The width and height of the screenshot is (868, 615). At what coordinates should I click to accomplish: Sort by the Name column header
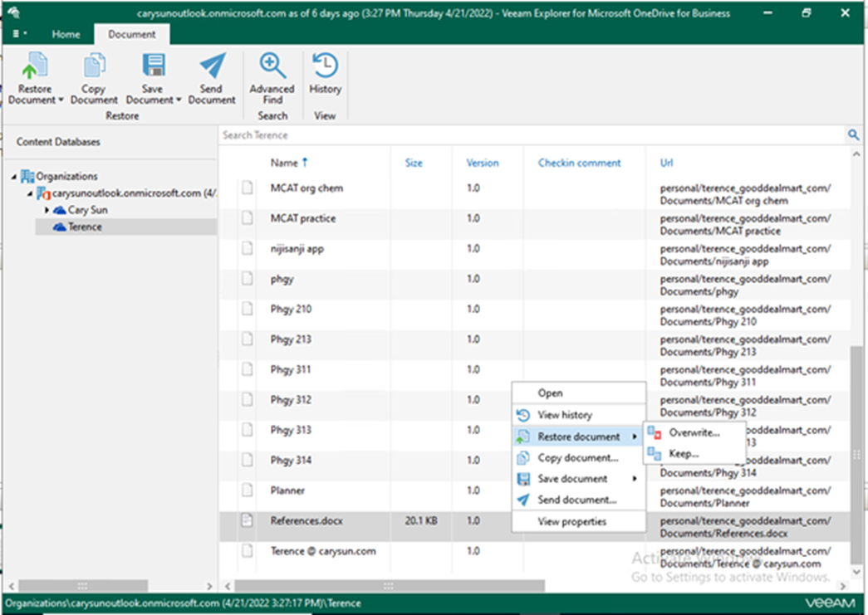point(288,163)
